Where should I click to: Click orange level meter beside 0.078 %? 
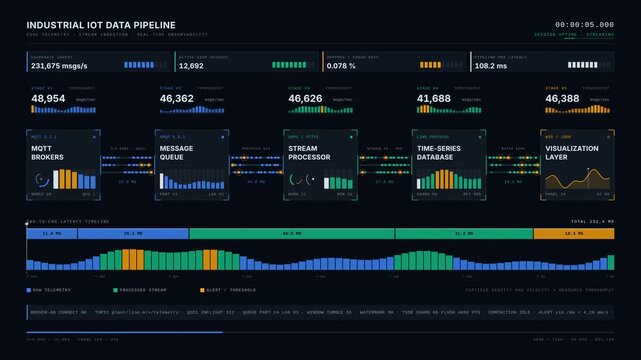click(x=441, y=65)
